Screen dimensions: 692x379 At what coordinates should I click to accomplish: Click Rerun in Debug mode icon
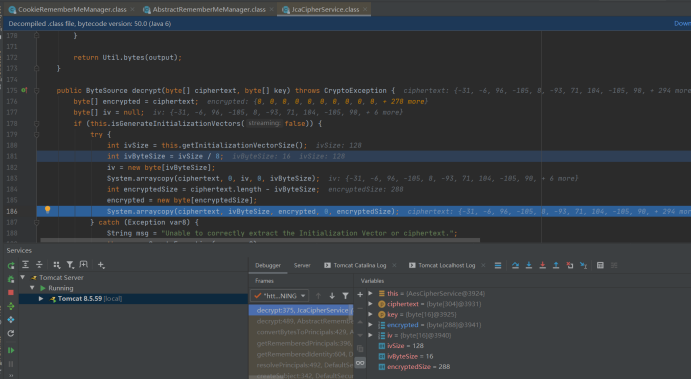11,279
